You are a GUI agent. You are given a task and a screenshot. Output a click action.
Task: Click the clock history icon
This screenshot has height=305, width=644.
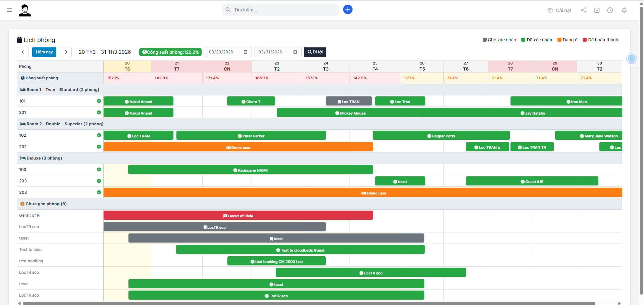click(610, 10)
